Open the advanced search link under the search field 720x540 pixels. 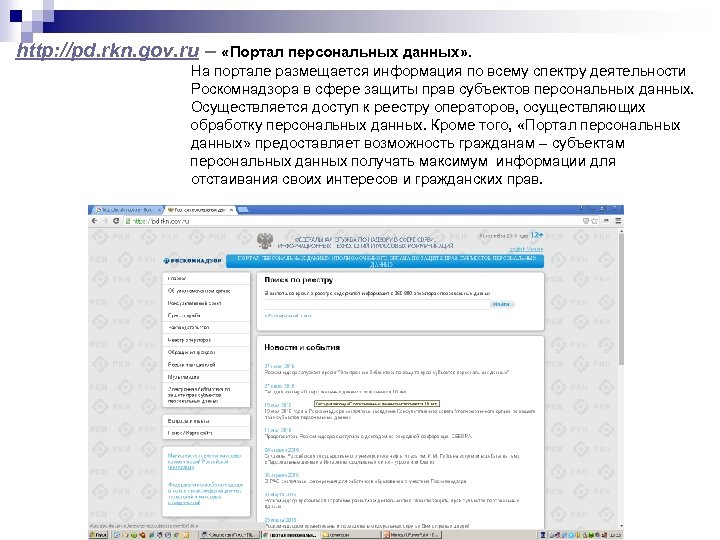[288, 315]
